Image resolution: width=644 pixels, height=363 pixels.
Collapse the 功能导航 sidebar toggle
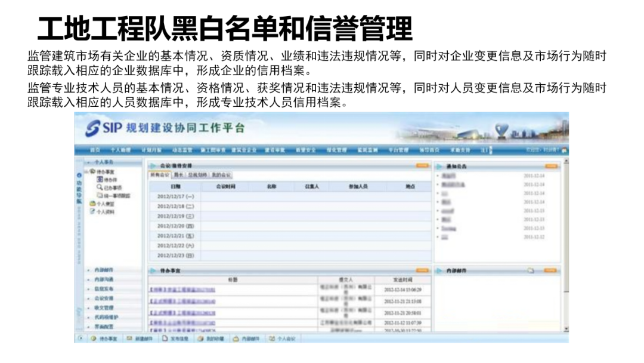tap(79, 175)
